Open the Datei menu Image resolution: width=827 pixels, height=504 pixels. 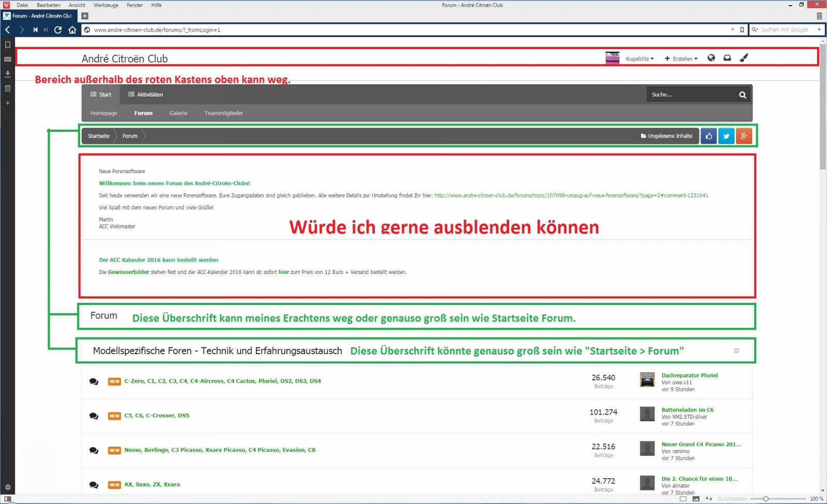point(22,5)
